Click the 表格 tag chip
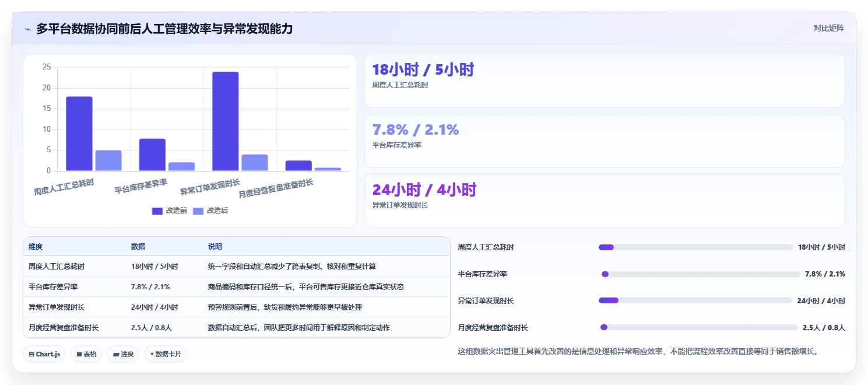The height and width of the screenshot is (385, 868). click(x=87, y=354)
